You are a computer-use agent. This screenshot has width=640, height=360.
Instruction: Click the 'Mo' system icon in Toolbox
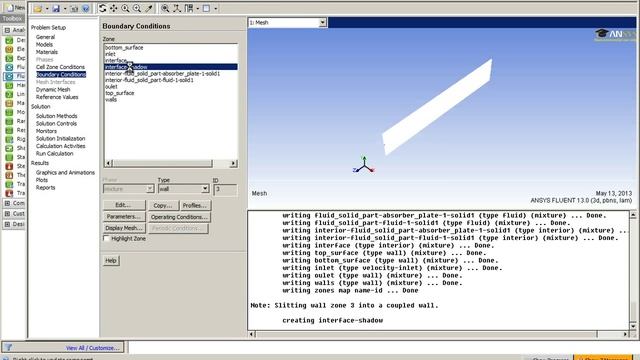click(x=9, y=112)
